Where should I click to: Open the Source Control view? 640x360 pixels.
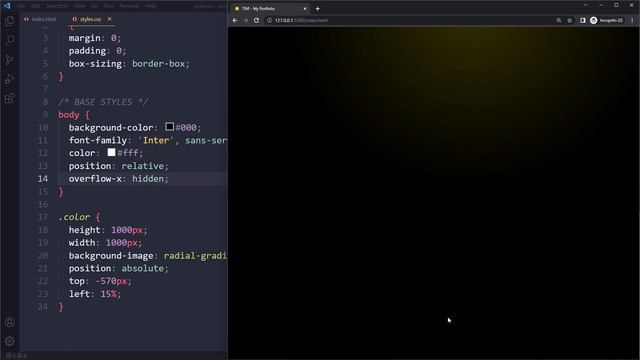9,60
